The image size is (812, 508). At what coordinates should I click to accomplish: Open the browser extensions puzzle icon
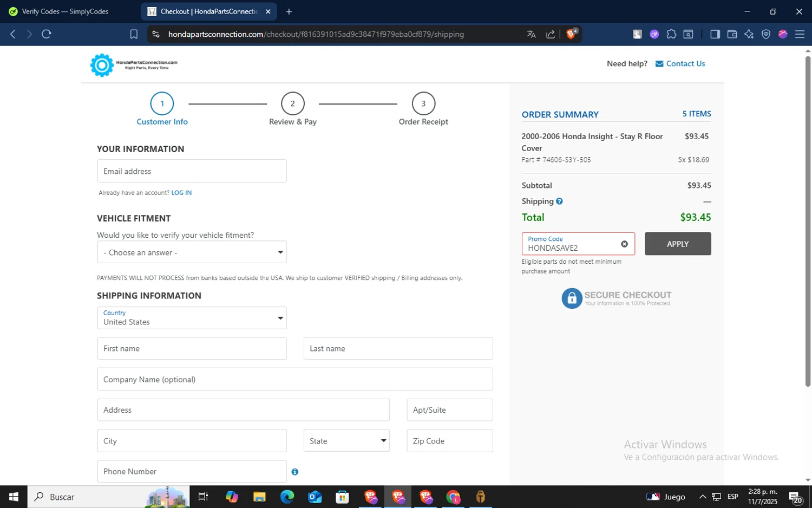[x=671, y=34]
